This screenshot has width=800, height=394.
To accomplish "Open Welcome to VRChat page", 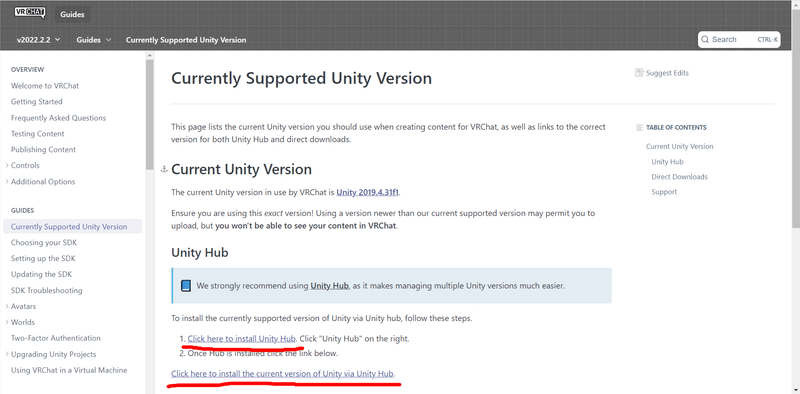I will (x=45, y=86).
